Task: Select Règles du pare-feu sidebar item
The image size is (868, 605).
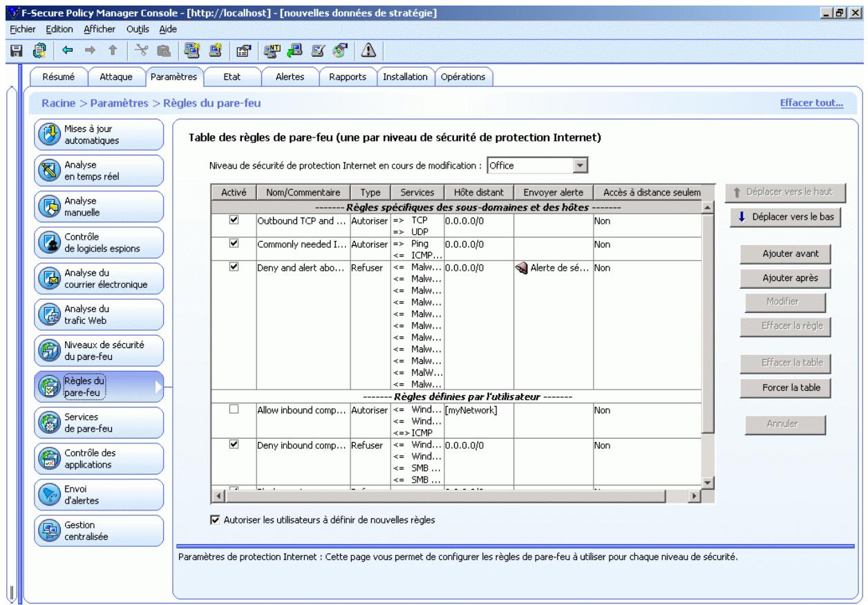Action: pyautogui.click(x=99, y=387)
